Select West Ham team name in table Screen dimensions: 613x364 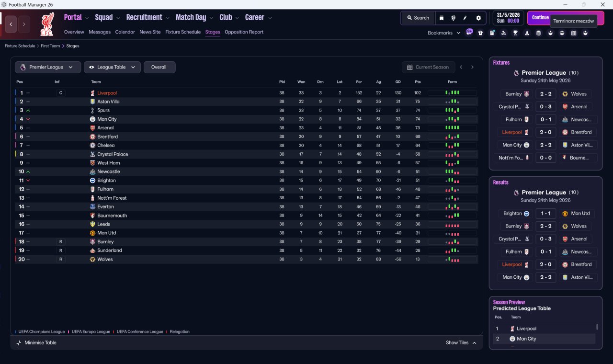(x=108, y=163)
